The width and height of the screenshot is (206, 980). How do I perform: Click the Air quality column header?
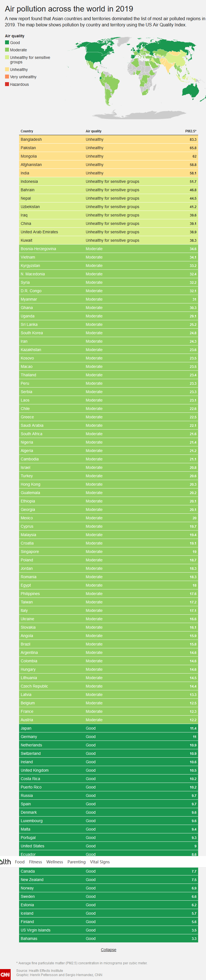click(94, 131)
